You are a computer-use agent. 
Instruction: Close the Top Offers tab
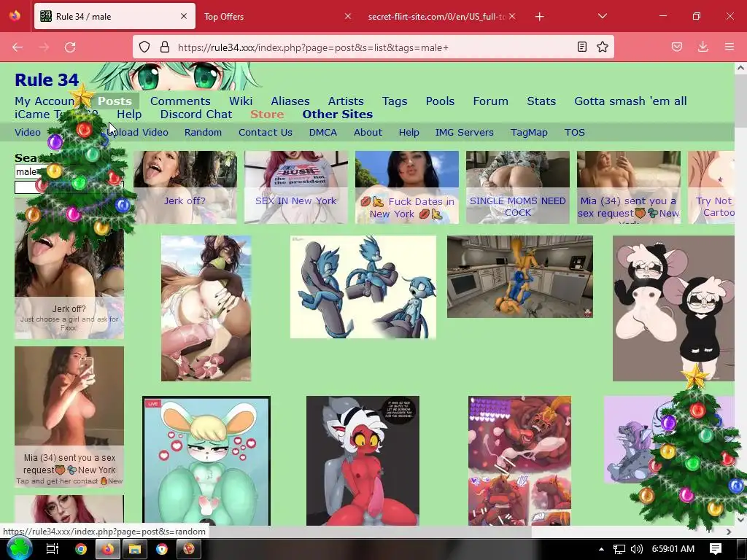point(348,16)
